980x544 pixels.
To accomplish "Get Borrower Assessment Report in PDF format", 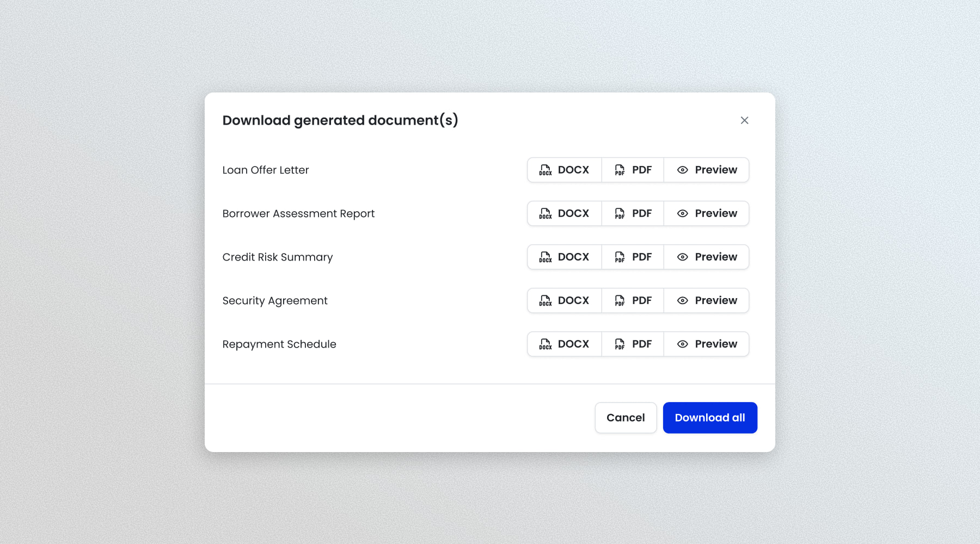I will (633, 213).
